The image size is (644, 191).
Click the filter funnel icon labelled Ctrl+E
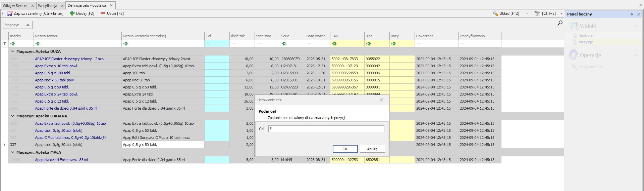537,13
